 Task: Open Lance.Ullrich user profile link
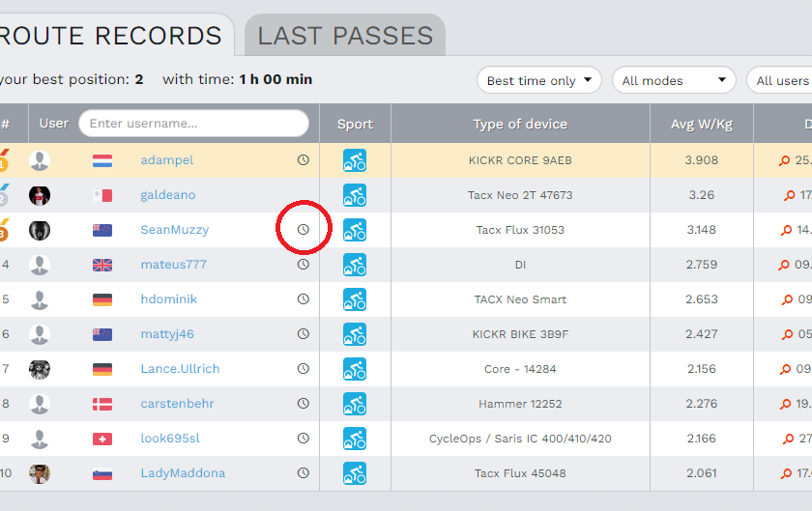(180, 368)
